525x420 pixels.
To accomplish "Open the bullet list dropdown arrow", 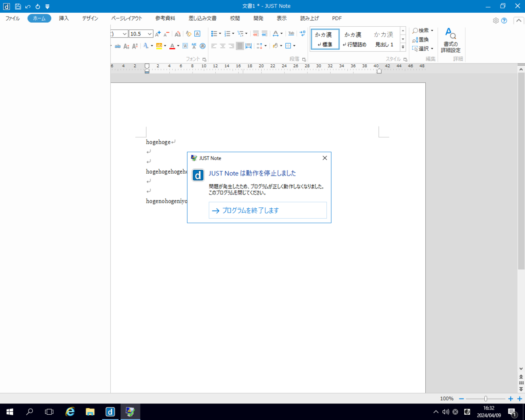I will coord(220,34).
